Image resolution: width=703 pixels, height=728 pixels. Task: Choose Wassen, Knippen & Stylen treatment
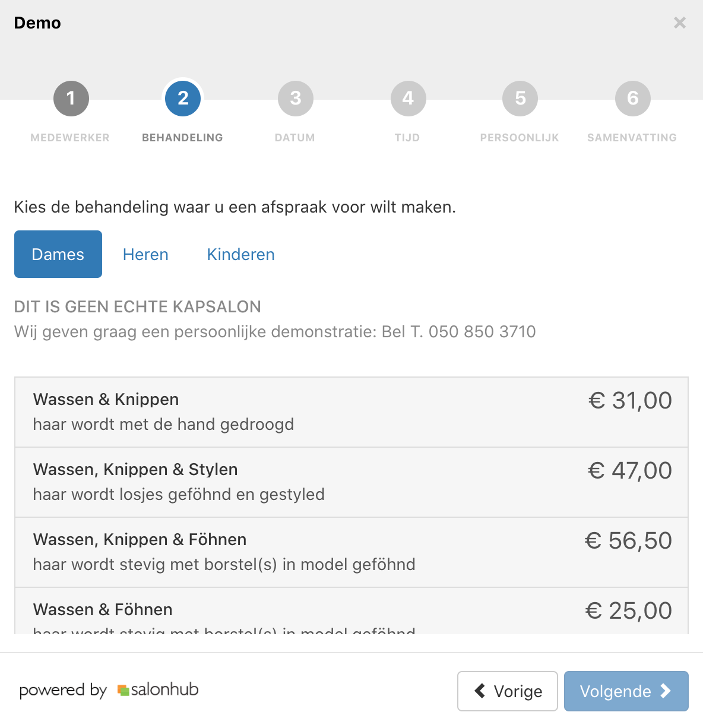[351, 482]
